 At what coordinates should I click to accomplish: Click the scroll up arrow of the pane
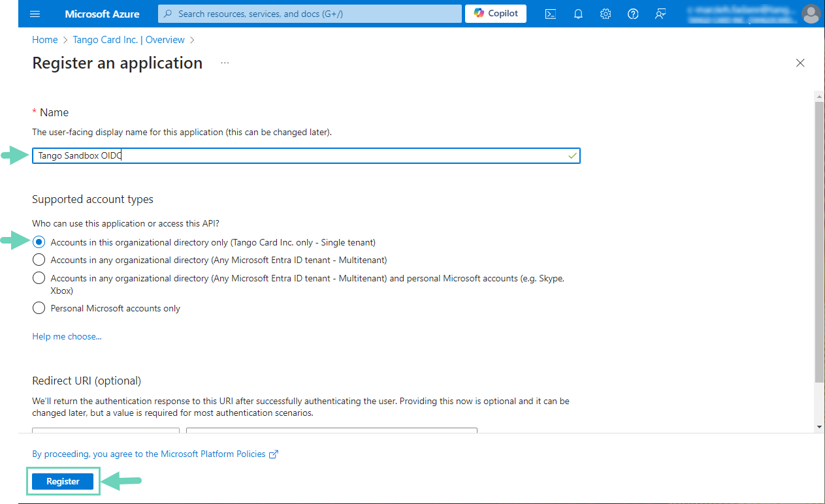pyautogui.click(x=819, y=97)
